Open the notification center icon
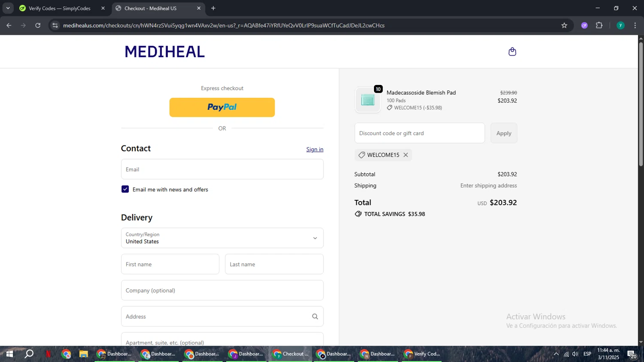Viewport: 644px width, 362px height. tap(632, 354)
